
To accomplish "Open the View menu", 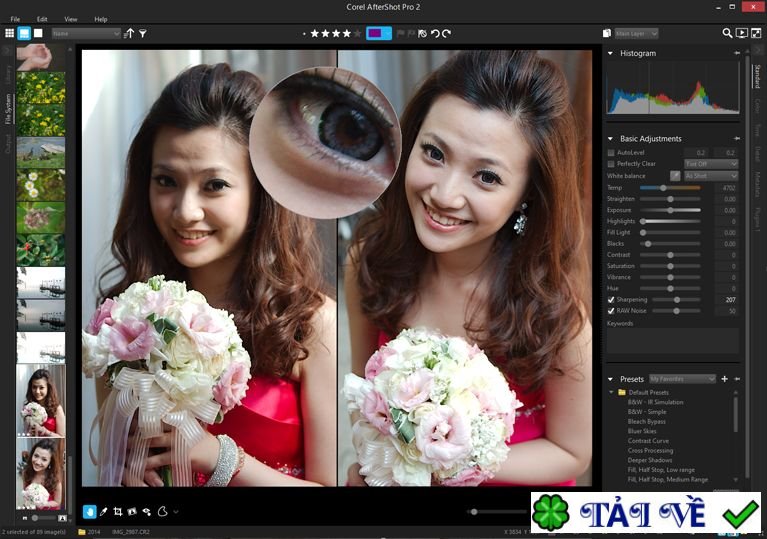I will click(x=70, y=19).
